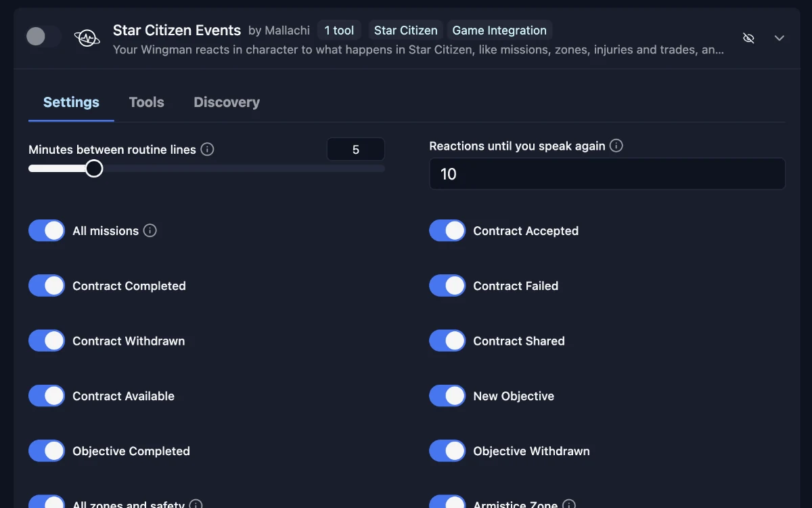The image size is (812, 508).
Task: Open the Discovery tab
Action: tap(227, 102)
